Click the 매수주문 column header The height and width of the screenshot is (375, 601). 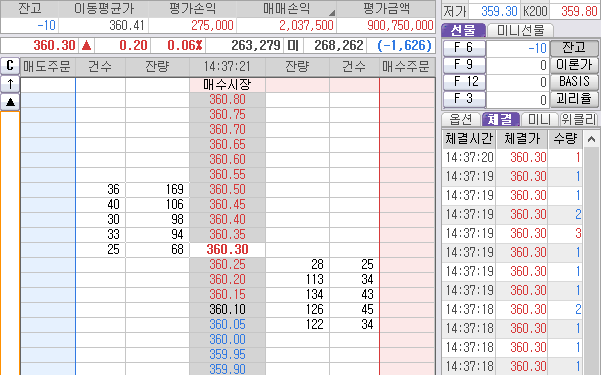[x=407, y=67]
